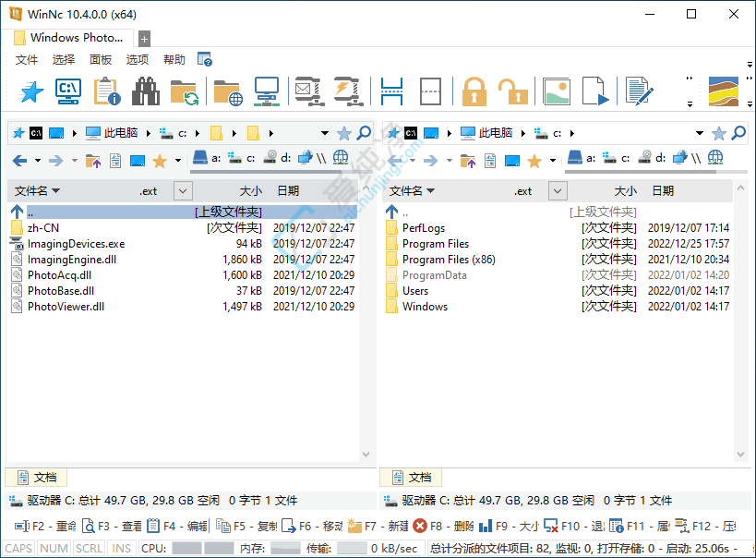Click the blue star favorites toolbar icon
The image size is (756, 558).
point(30,91)
